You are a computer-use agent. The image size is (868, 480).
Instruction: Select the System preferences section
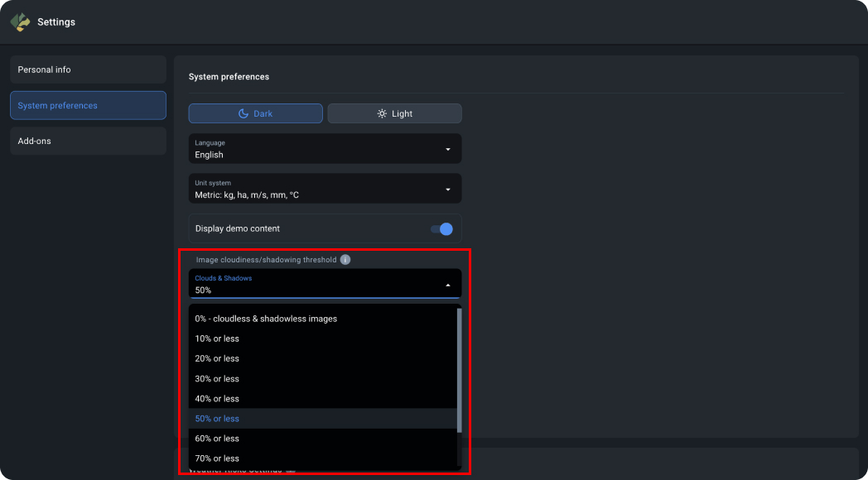(x=88, y=105)
